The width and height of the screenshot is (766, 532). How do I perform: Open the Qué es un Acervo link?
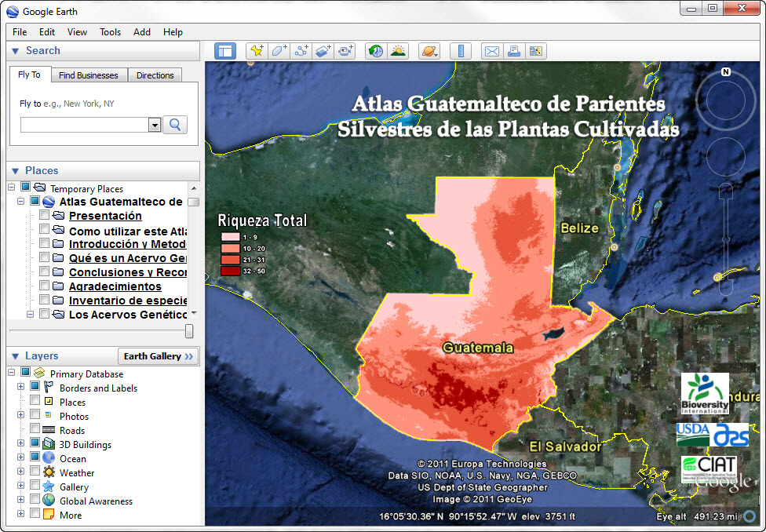pos(127,258)
